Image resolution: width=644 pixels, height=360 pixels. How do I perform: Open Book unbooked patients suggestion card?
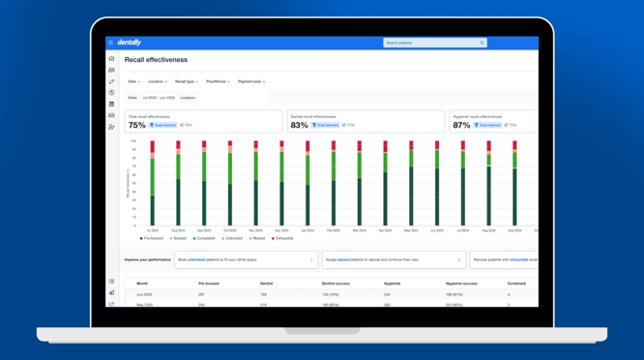click(246, 259)
